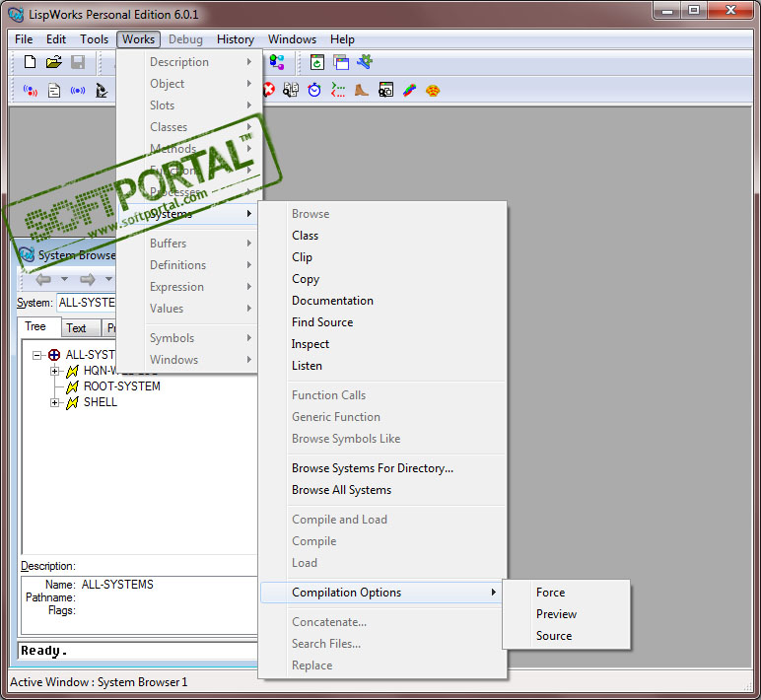Open the forward-arrow history dropdown
The width and height of the screenshot is (761, 700).
click(x=108, y=279)
